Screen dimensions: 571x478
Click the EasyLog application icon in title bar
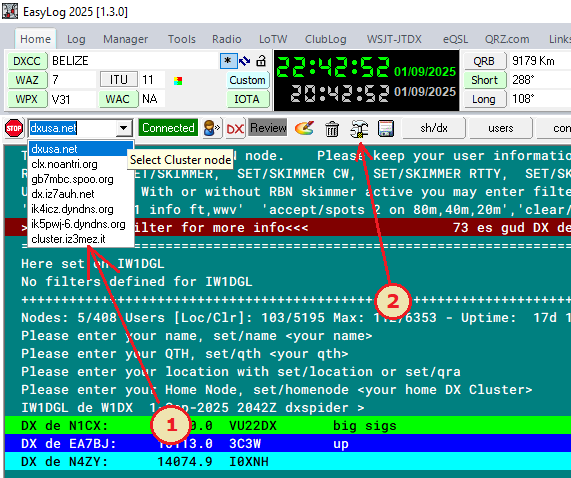pos(10,11)
